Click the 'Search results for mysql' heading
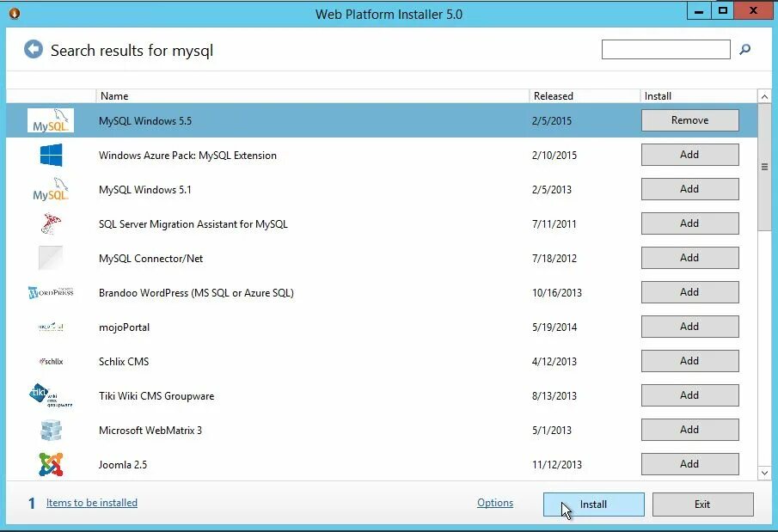778x532 pixels. click(132, 50)
